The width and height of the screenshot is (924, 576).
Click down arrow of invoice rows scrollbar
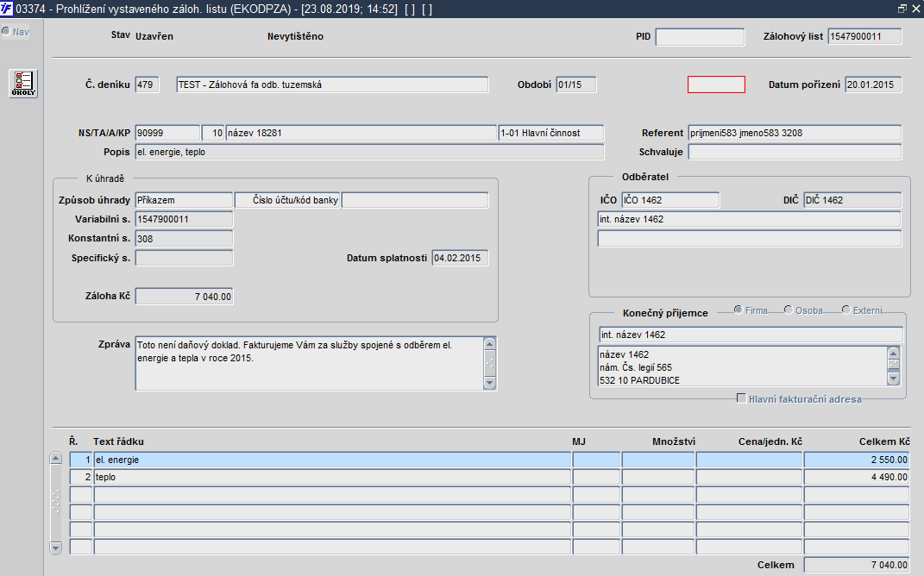click(x=55, y=548)
